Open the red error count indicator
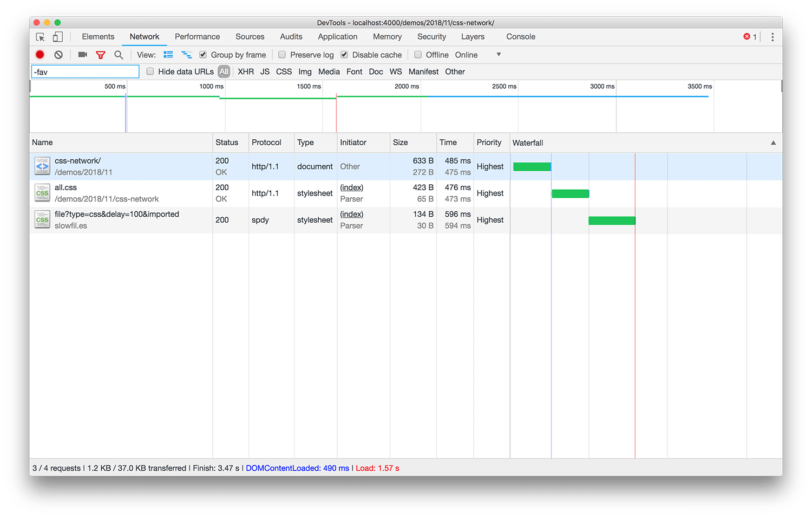The height and width of the screenshot is (518, 812). tap(750, 37)
